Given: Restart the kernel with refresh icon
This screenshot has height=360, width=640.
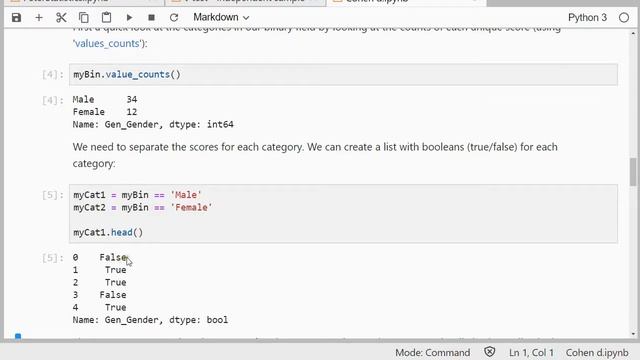Looking at the screenshot, I should [x=174, y=18].
